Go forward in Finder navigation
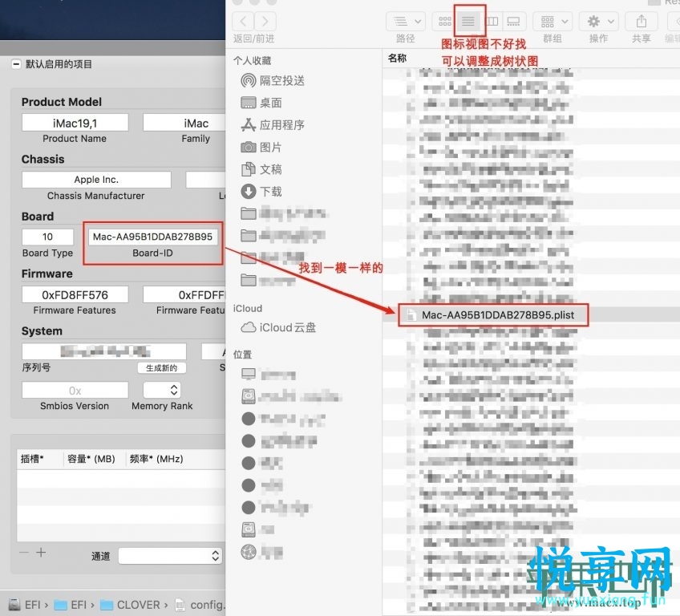 click(x=265, y=22)
